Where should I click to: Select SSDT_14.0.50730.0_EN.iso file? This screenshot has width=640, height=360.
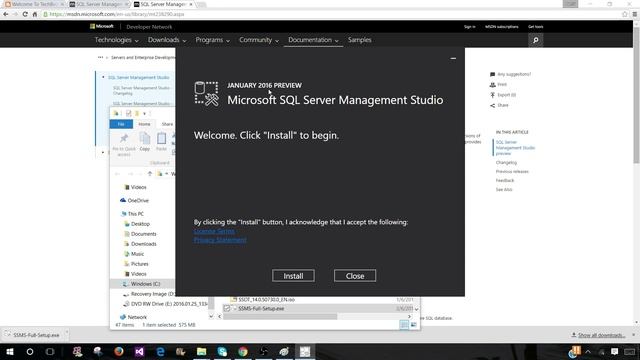[263, 300]
